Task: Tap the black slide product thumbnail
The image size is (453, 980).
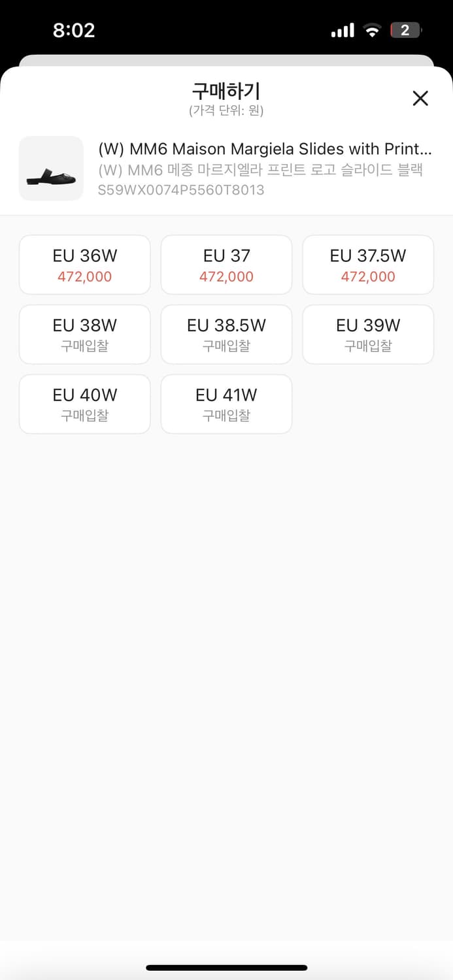Action: pos(51,169)
